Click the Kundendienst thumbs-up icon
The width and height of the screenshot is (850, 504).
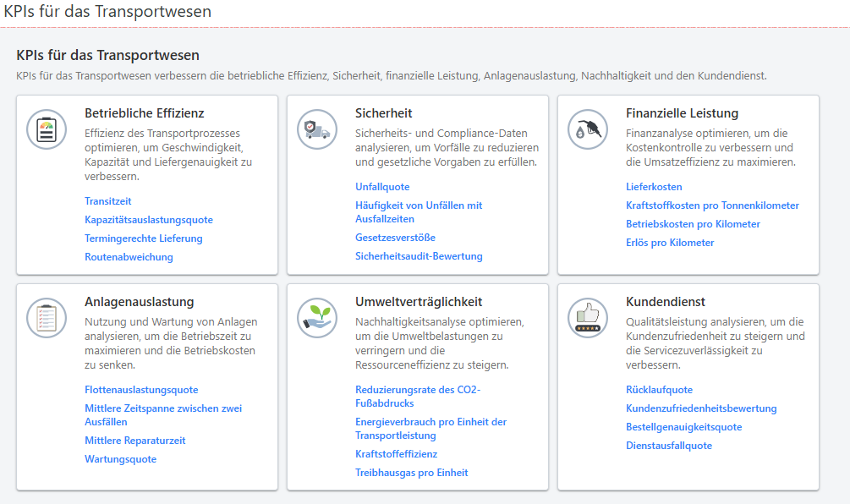pos(588,318)
